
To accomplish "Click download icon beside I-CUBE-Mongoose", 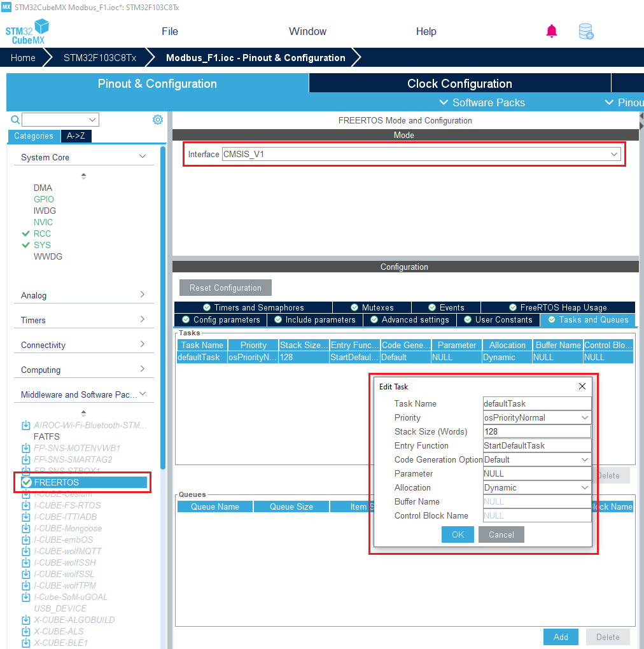I will (25, 529).
